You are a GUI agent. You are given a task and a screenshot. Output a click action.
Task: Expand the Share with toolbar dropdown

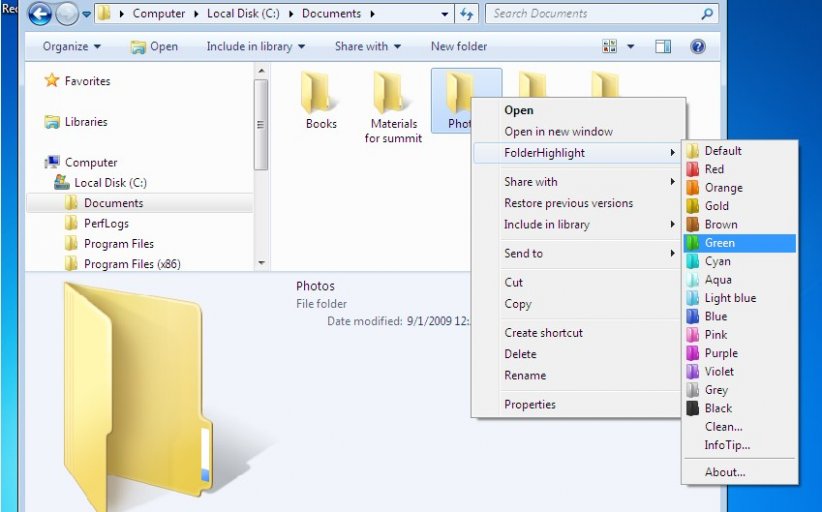[x=367, y=47]
